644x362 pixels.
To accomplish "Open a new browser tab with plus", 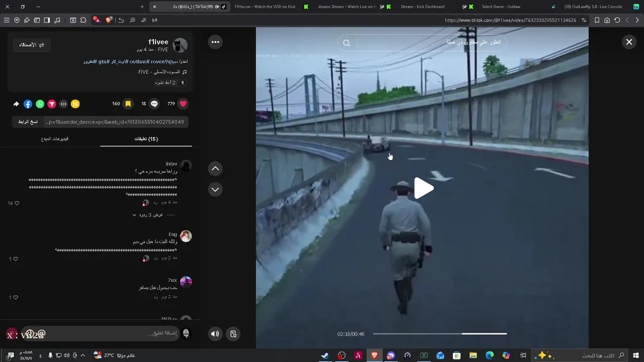I will pos(142,7).
